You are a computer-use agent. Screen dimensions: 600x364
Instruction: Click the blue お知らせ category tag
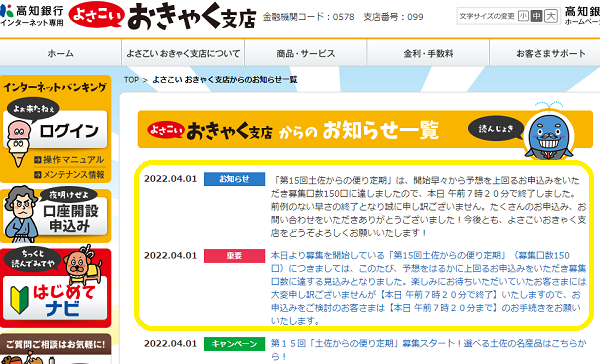(234, 179)
